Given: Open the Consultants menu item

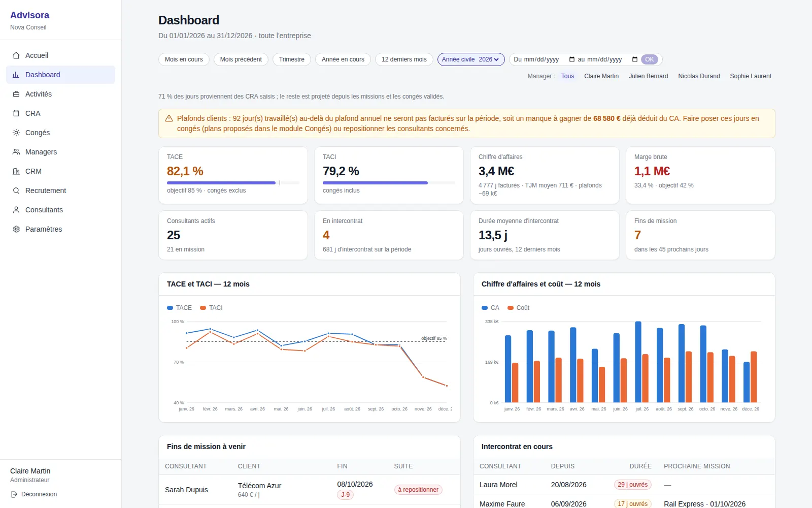Looking at the screenshot, I should coord(61,210).
